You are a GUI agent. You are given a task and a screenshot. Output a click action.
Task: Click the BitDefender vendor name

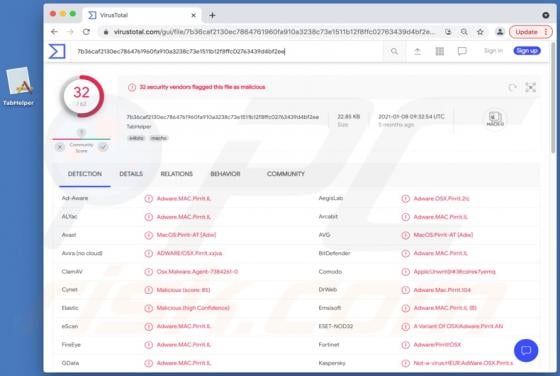pyautogui.click(x=334, y=254)
